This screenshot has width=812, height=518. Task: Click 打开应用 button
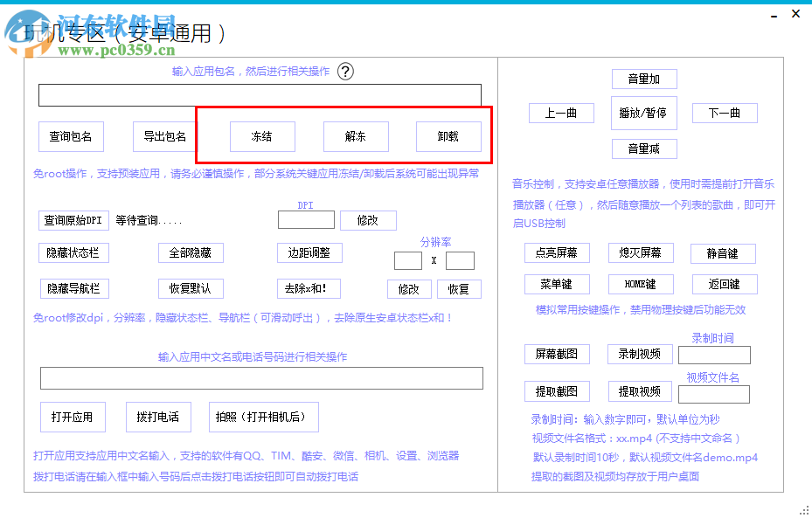coord(73,417)
